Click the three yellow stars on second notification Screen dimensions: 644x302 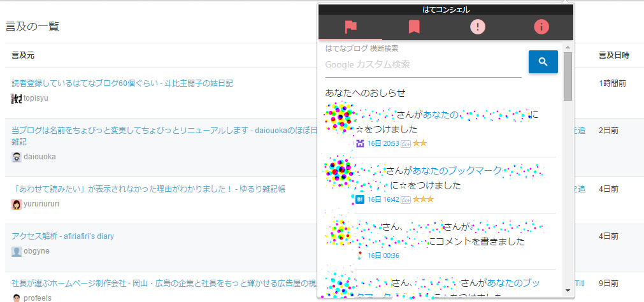click(x=423, y=199)
